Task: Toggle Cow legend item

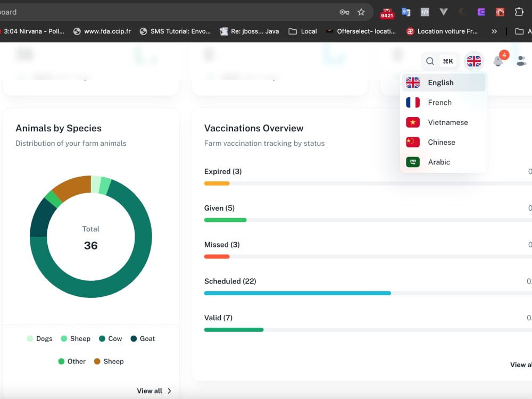Action: pyautogui.click(x=110, y=338)
